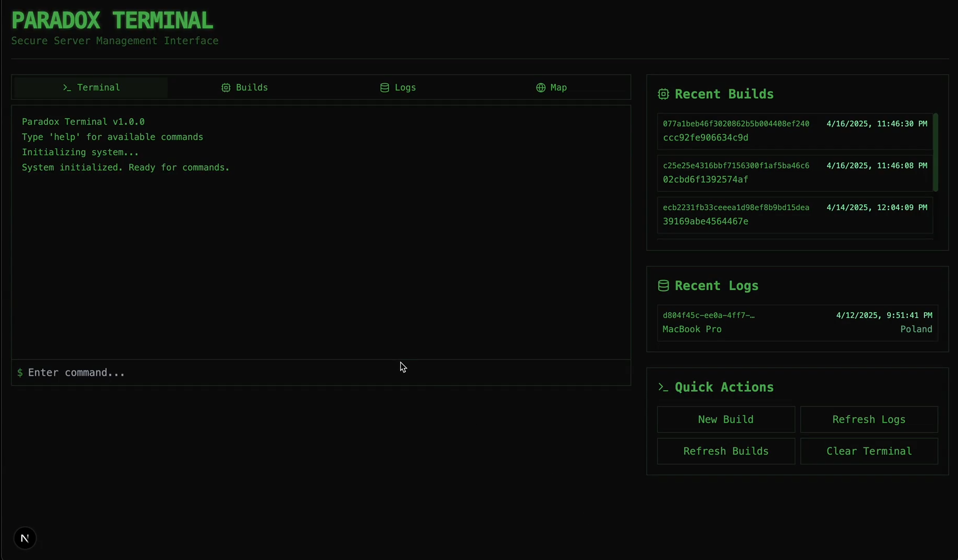Open the MacBook Pro Poland log entry
Viewport: 958px width, 560px height.
coord(797,323)
